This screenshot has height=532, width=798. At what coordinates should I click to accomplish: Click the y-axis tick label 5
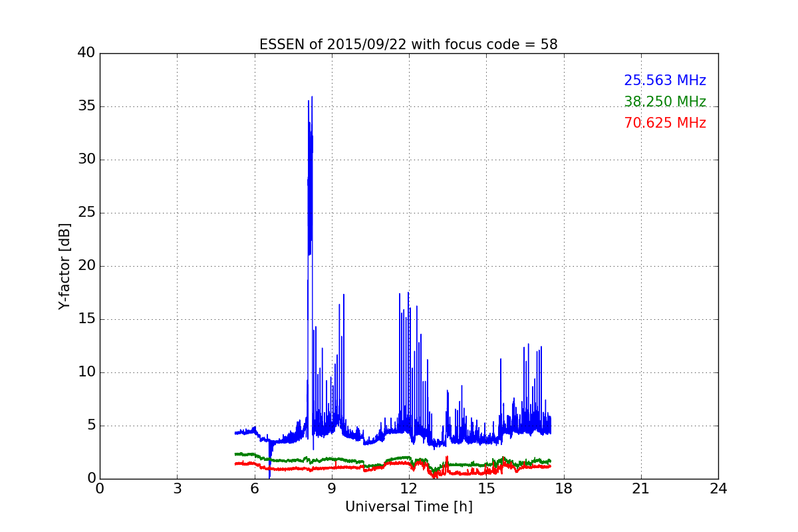point(90,426)
